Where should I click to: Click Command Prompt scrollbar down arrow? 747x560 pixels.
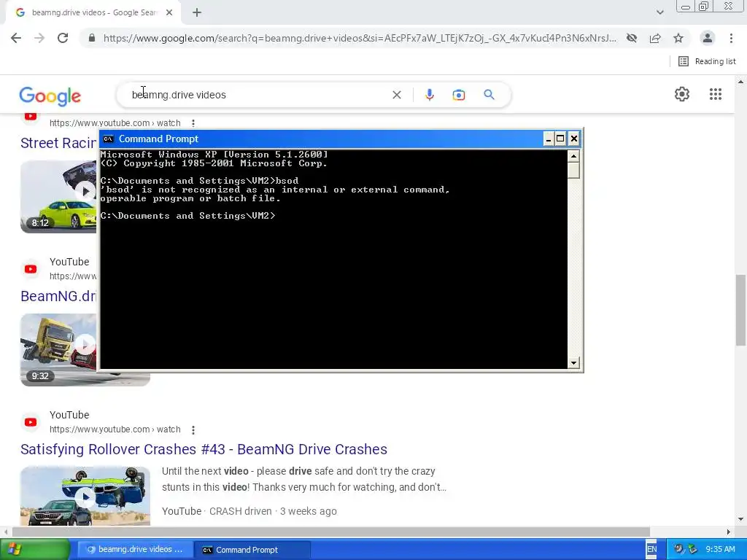573,363
